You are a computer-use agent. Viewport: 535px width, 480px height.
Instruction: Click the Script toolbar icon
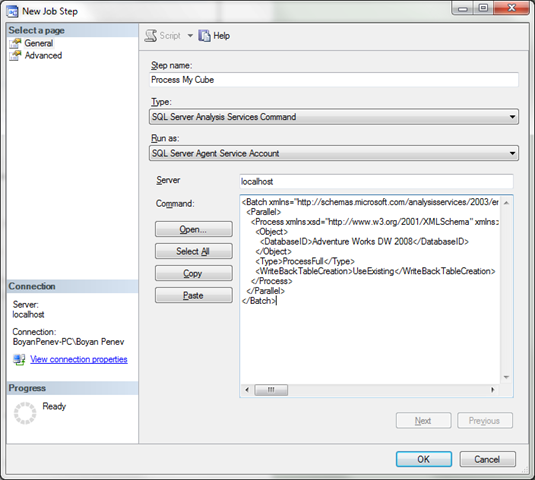point(150,36)
